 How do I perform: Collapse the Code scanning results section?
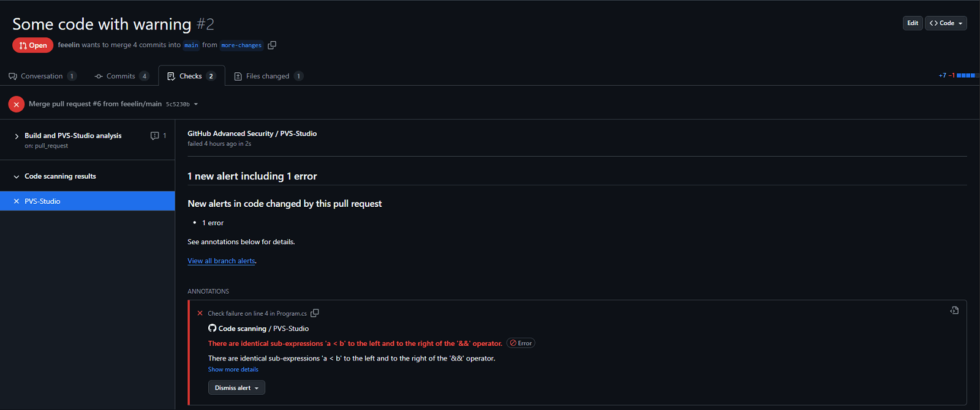pyautogui.click(x=17, y=177)
